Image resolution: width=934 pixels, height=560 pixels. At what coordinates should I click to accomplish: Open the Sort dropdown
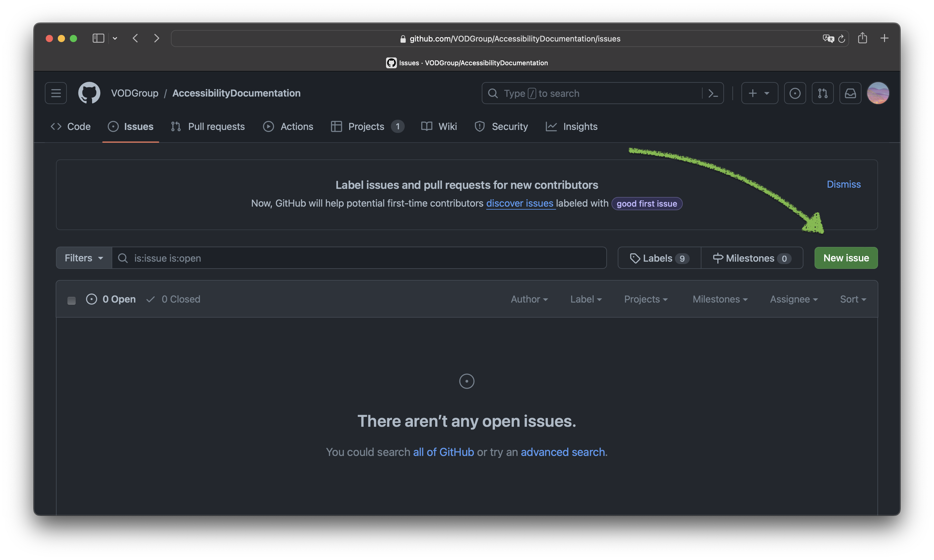point(852,299)
